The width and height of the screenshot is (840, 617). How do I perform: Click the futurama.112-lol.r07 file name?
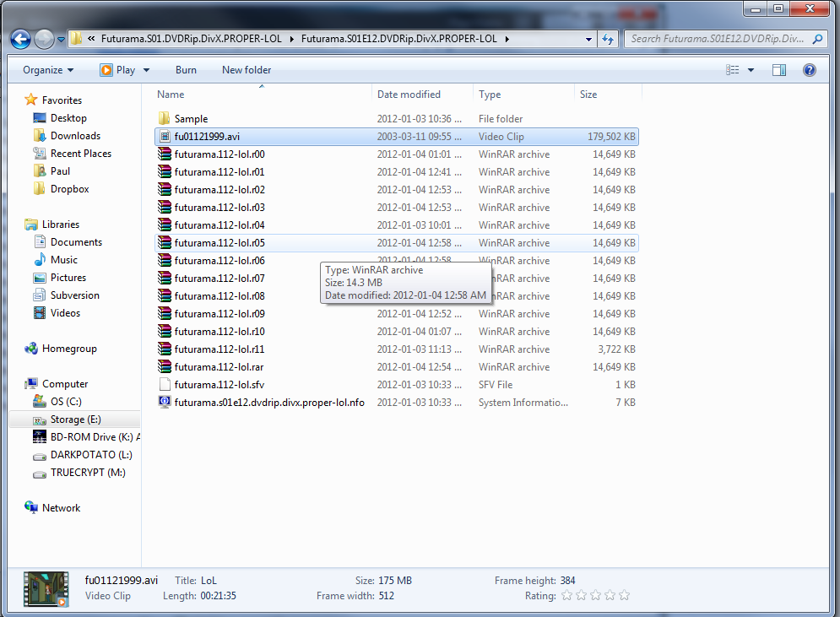point(219,278)
